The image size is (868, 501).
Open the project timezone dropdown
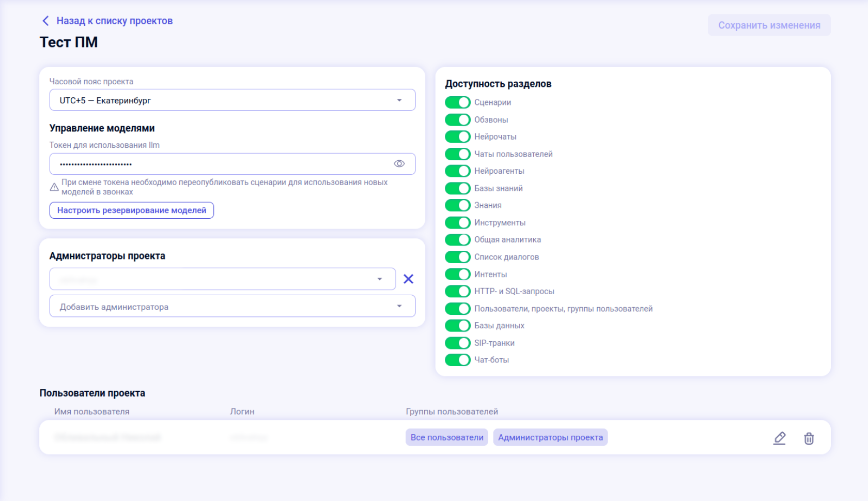[233, 100]
